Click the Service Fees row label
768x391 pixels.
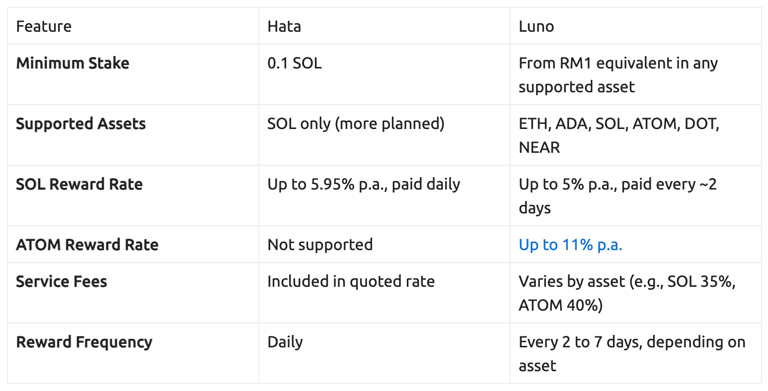[x=61, y=281]
